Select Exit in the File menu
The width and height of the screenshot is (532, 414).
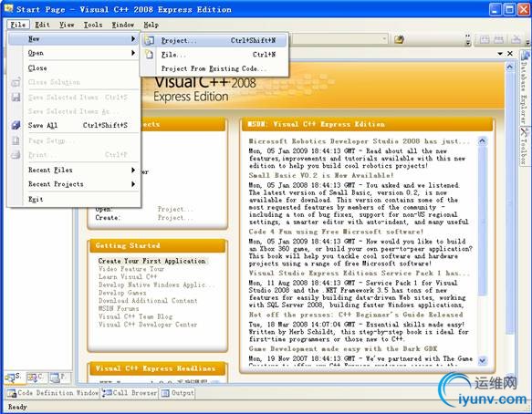click(73, 199)
